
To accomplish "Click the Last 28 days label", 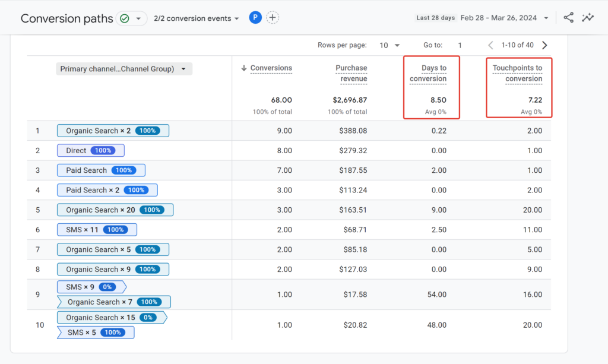I will 435,18.
